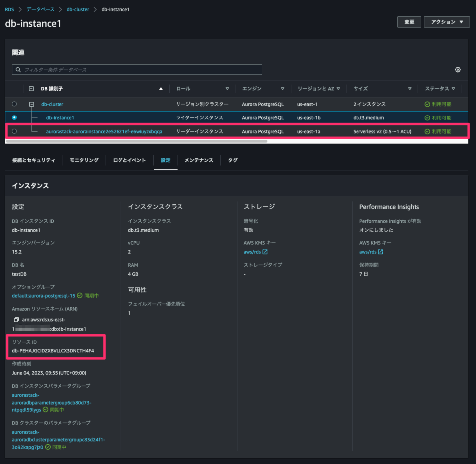Image resolution: width=476 pixels, height=464 pixels.
Task: Open the table preferences gear icon
Action: (x=458, y=69)
